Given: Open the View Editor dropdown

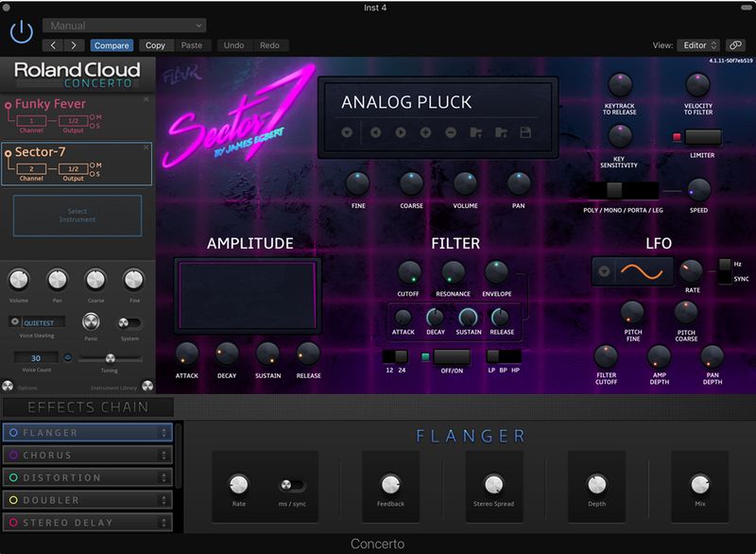Looking at the screenshot, I should [698, 44].
